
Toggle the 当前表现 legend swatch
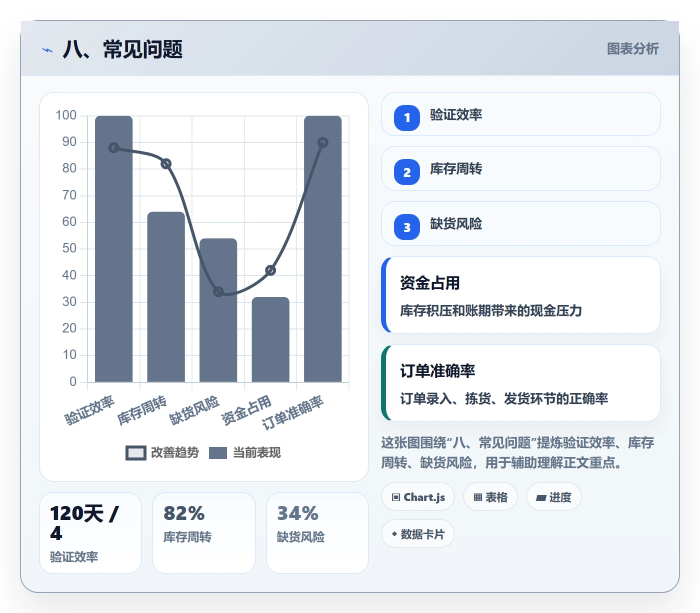coord(218,452)
